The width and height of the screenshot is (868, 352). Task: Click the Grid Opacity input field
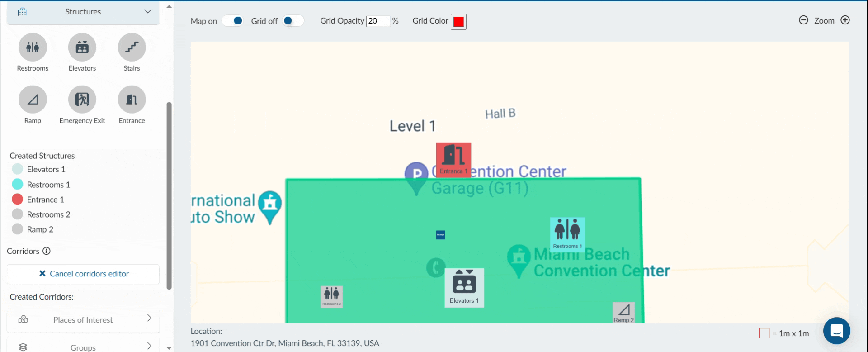[x=378, y=21]
